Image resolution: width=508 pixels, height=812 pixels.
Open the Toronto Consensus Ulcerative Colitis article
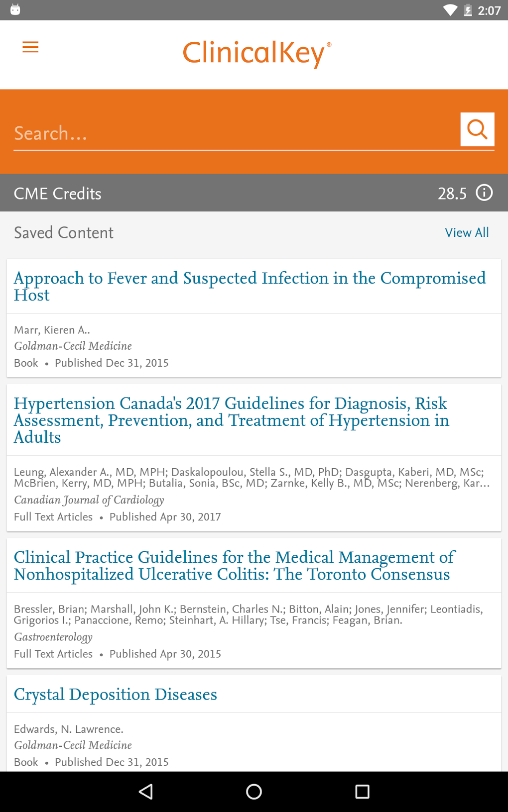pos(234,566)
